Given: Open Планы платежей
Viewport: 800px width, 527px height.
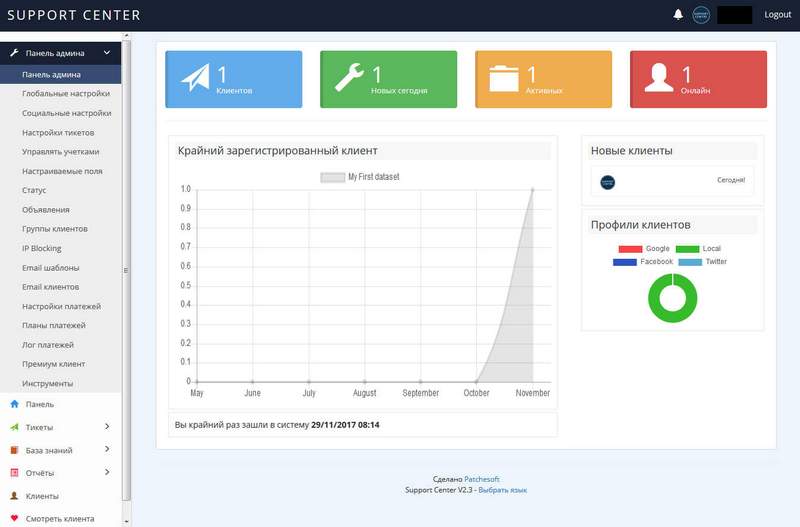Looking at the screenshot, I should tap(54, 325).
